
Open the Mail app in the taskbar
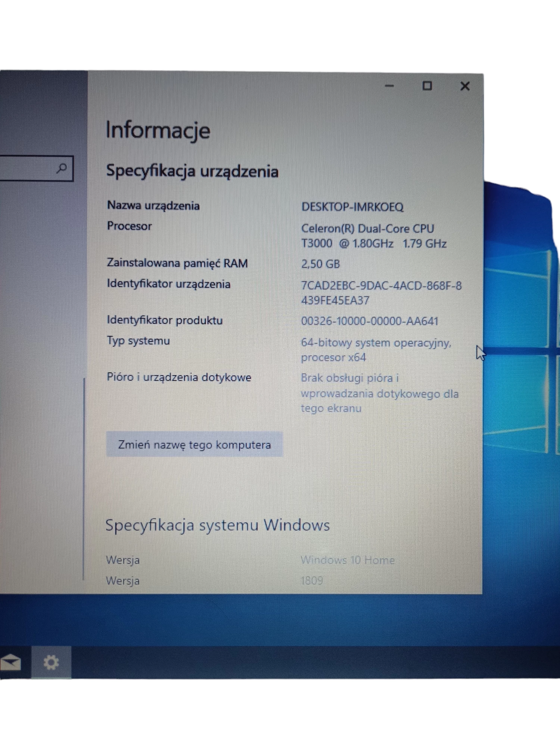tap(10, 663)
